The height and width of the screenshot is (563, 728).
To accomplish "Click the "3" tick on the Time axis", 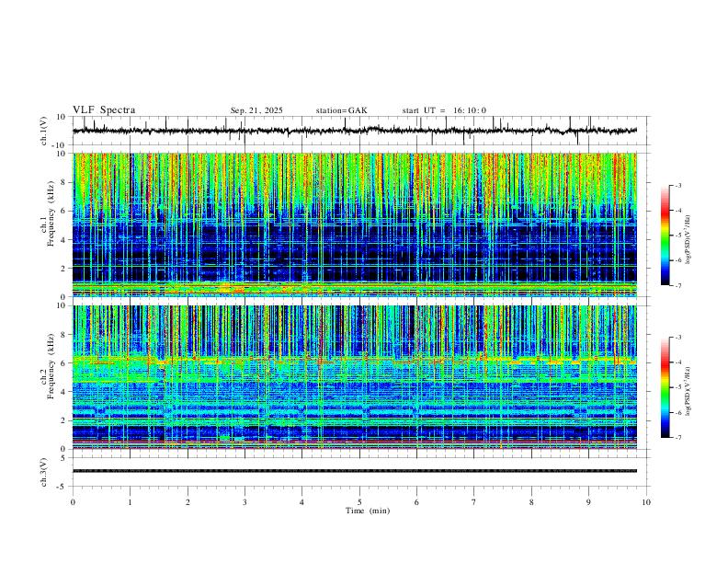I will point(245,502).
